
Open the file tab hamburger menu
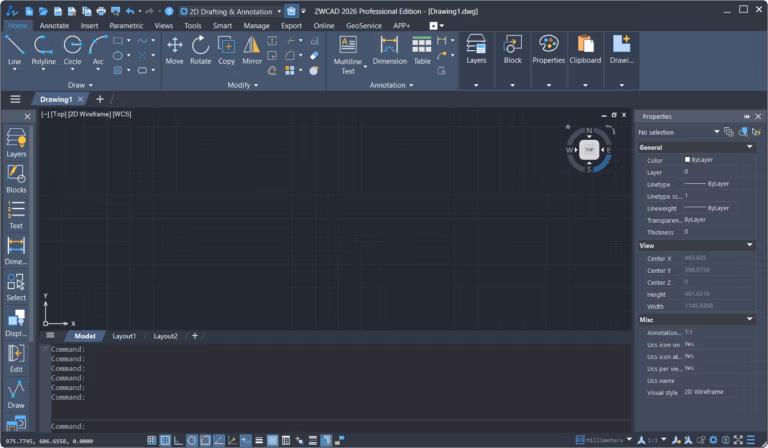pyautogui.click(x=15, y=99)
